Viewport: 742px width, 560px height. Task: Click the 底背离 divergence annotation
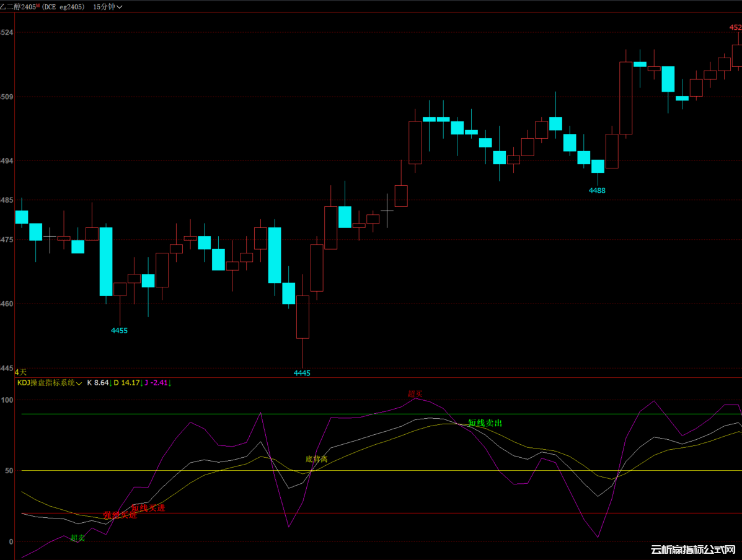click(x=316, y=459)
